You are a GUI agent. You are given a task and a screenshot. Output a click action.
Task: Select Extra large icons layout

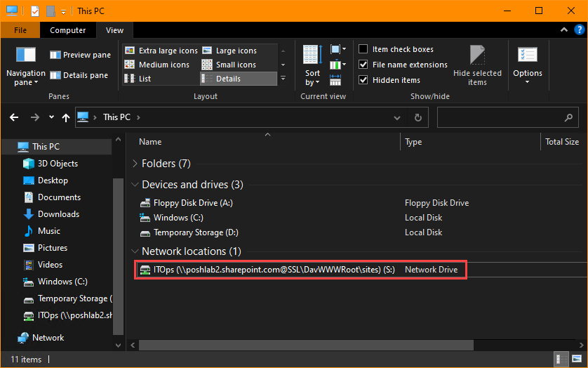pyautogui.click(x=161, y=51)
